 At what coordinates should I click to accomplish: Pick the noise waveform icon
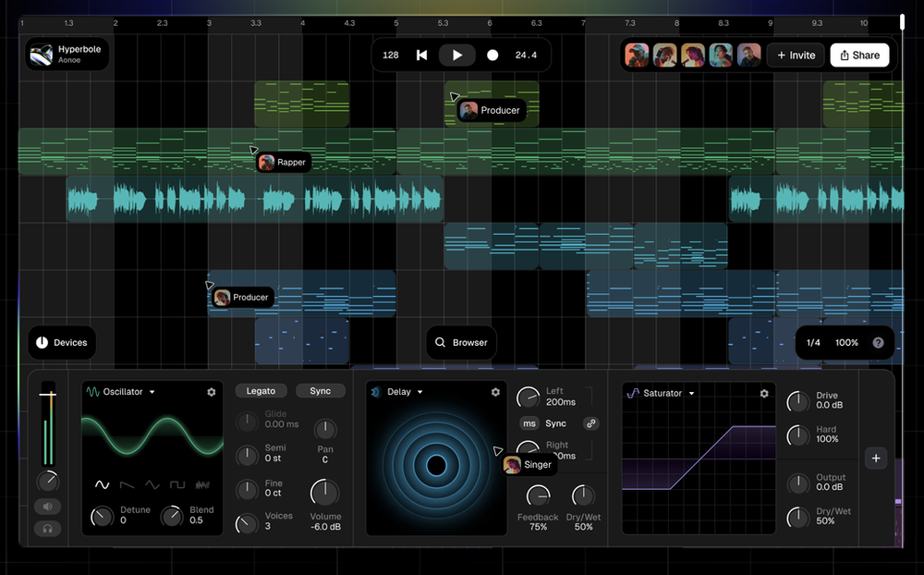click(202, 484)
